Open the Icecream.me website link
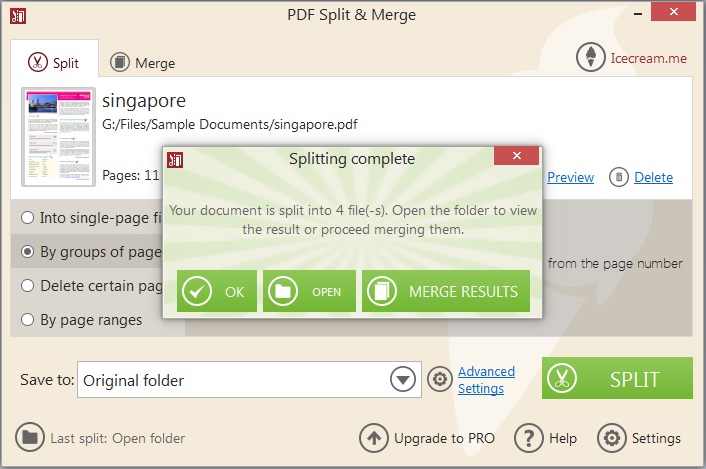 648,58
